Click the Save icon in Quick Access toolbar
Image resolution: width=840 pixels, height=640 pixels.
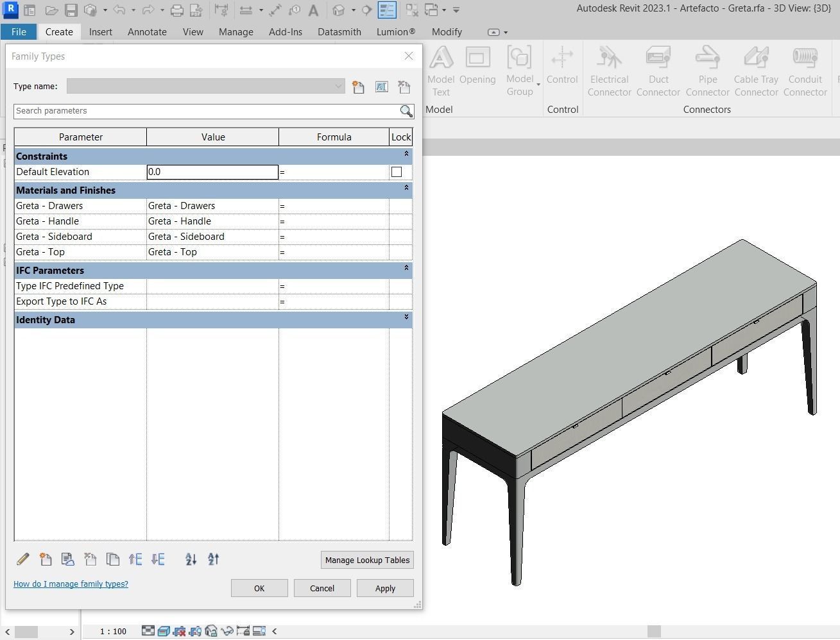(x=71, y=10)
